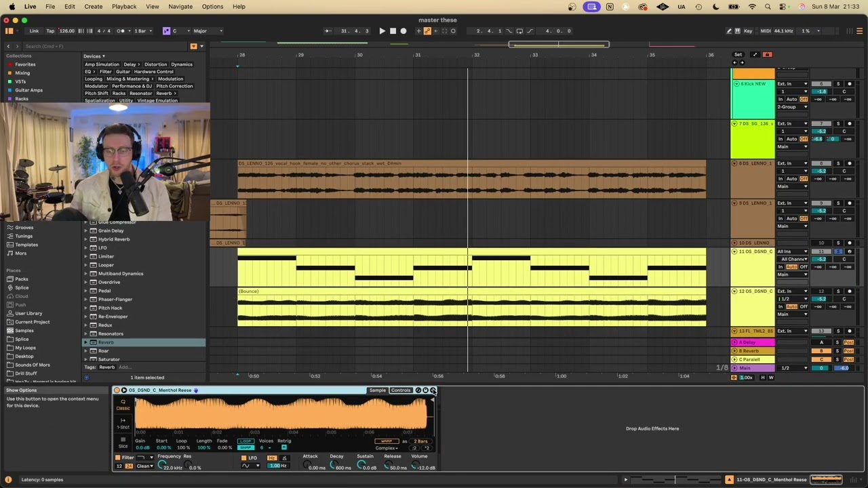Viewport: 868px width, 488px height.
Task: Open the Scale Mode icon beside key
Action: 167,31
